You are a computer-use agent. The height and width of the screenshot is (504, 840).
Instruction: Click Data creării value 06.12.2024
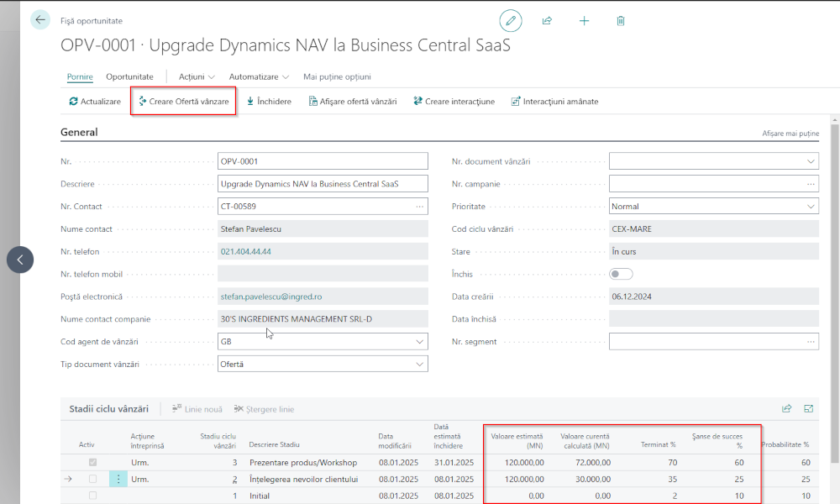tap(713, 297)
